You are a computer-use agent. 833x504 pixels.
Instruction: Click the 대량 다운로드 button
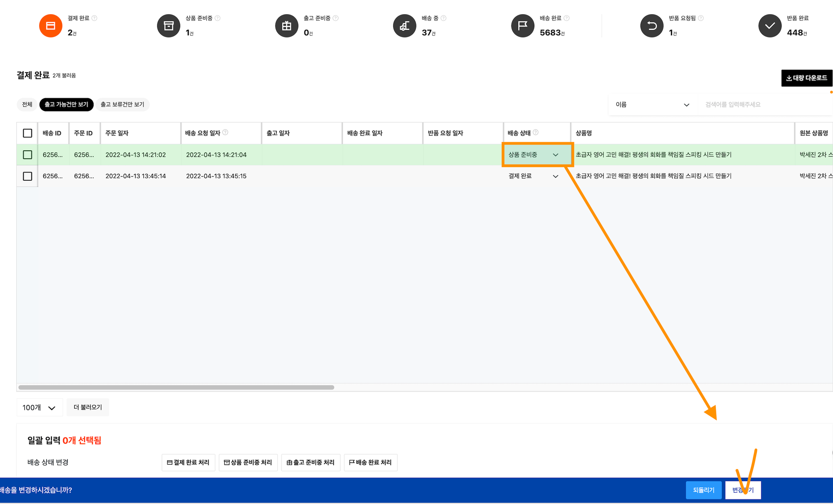806,78
